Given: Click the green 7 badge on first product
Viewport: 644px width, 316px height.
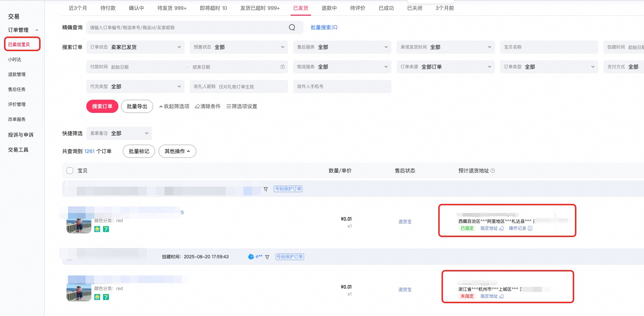Looking at the screenshot, I should 106,229.
